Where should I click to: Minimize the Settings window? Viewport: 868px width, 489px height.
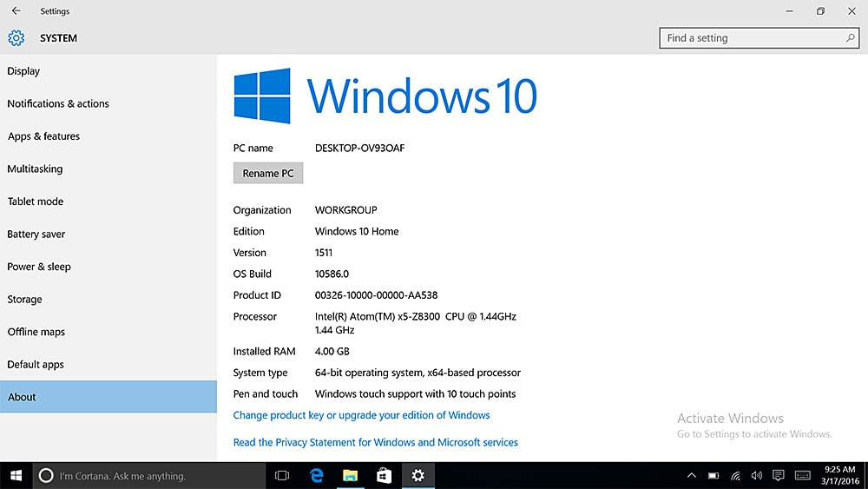pyautogui.click(x=789, y=11)
